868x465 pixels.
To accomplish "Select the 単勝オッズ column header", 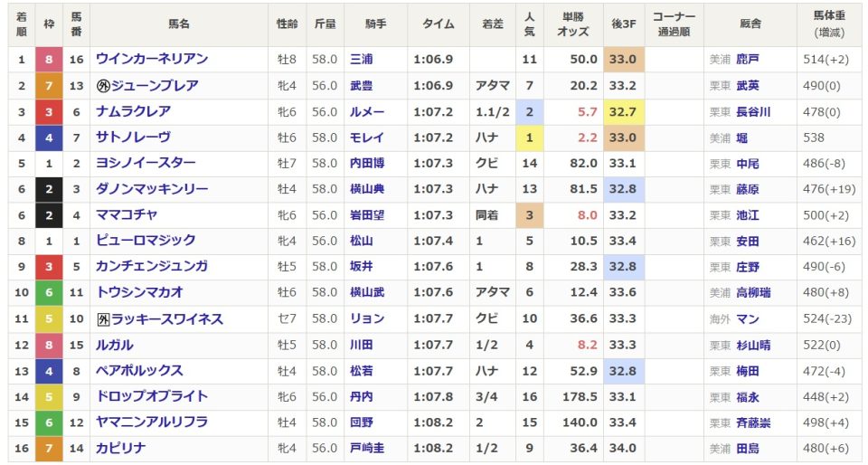I will (573, 24).
